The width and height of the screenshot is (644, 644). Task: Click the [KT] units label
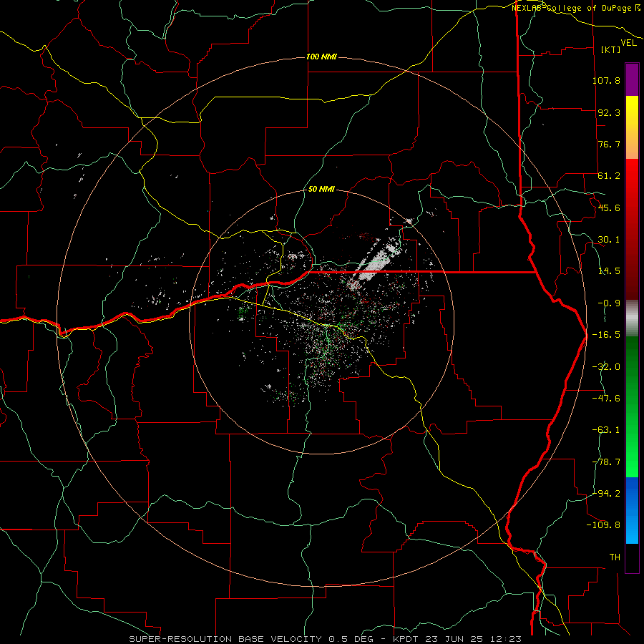[x=611, y=49]
